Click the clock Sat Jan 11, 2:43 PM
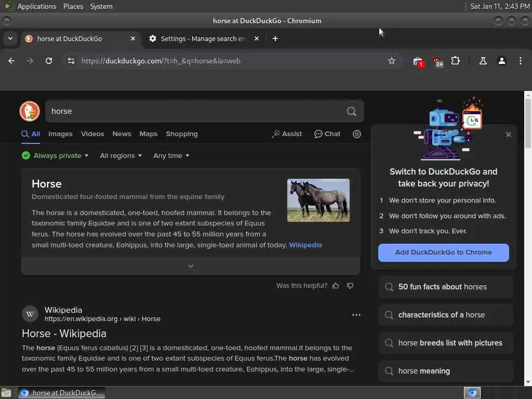The image size is (532, 399). pyautogui.click(x=500, y=6)
